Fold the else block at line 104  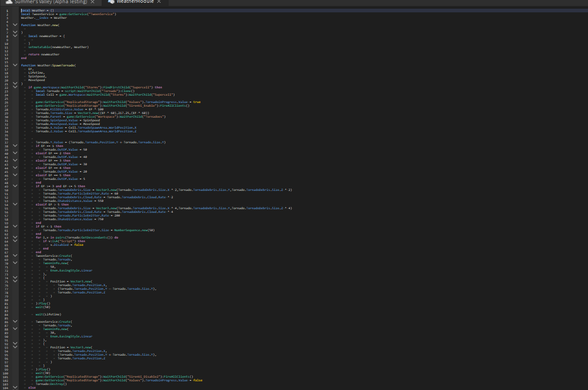(16, 388)
